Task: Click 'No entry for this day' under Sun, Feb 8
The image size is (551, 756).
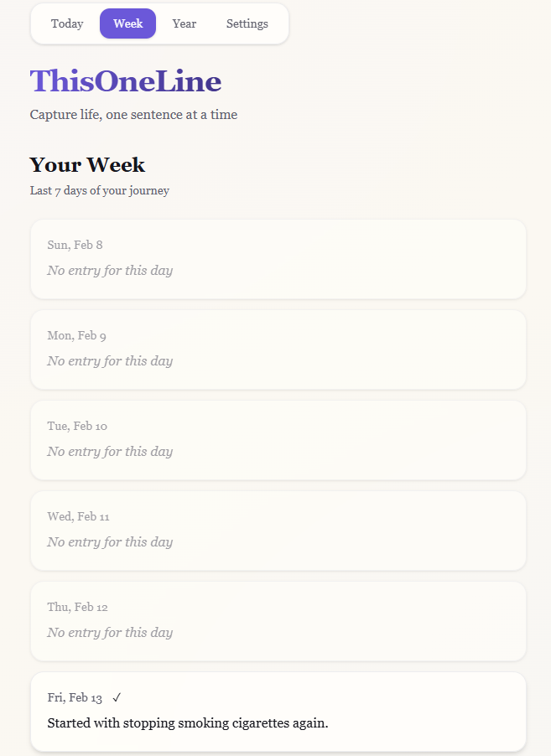Action: point(110,271)
